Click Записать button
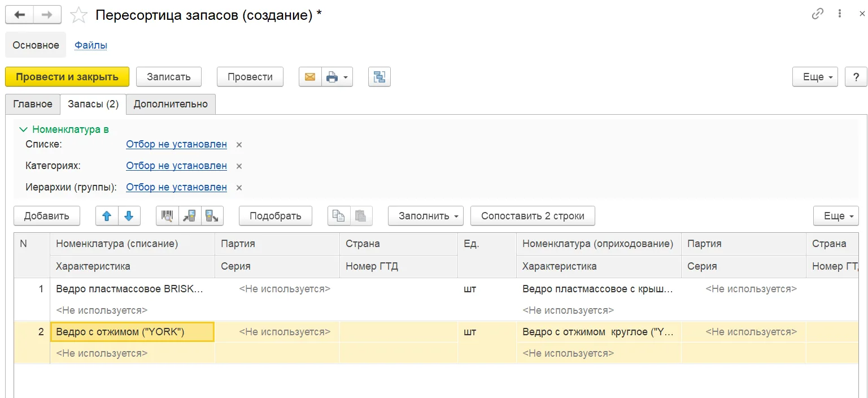This screenshot has width=868, height=398. pos(169,77)
